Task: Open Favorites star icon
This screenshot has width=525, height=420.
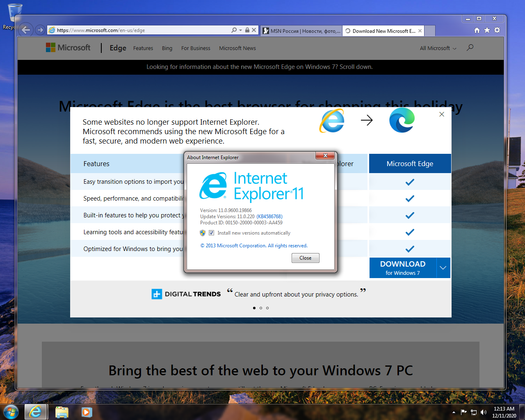Action: click(x=487, y=30)
